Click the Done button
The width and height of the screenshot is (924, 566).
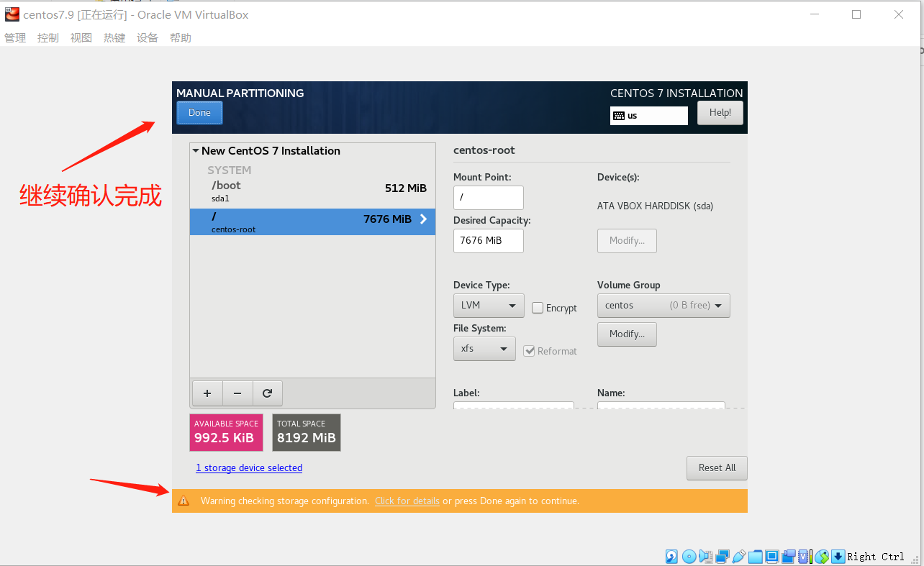pyautogui.click(x=199, y=113)
